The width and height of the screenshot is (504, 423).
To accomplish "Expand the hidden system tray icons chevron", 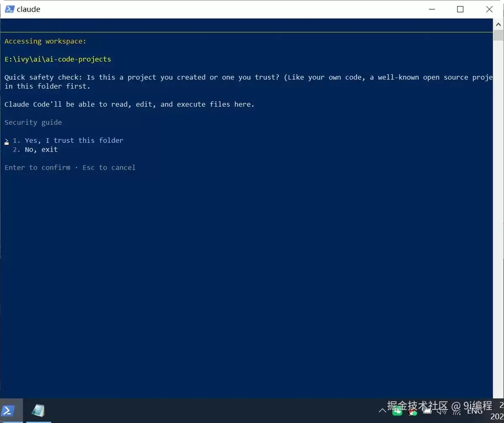I will [x=383, y=410].
